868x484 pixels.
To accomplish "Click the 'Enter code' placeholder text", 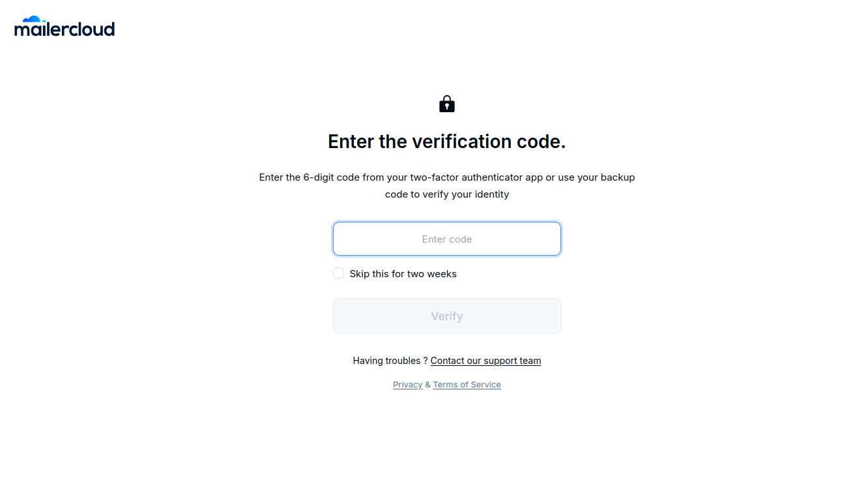I will coord(447,239).
